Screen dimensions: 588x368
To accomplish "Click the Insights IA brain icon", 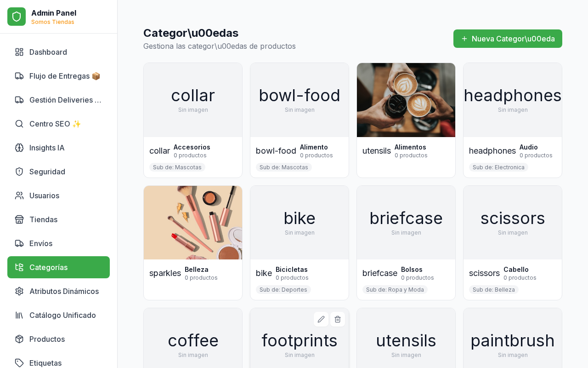I will [19, 148].
